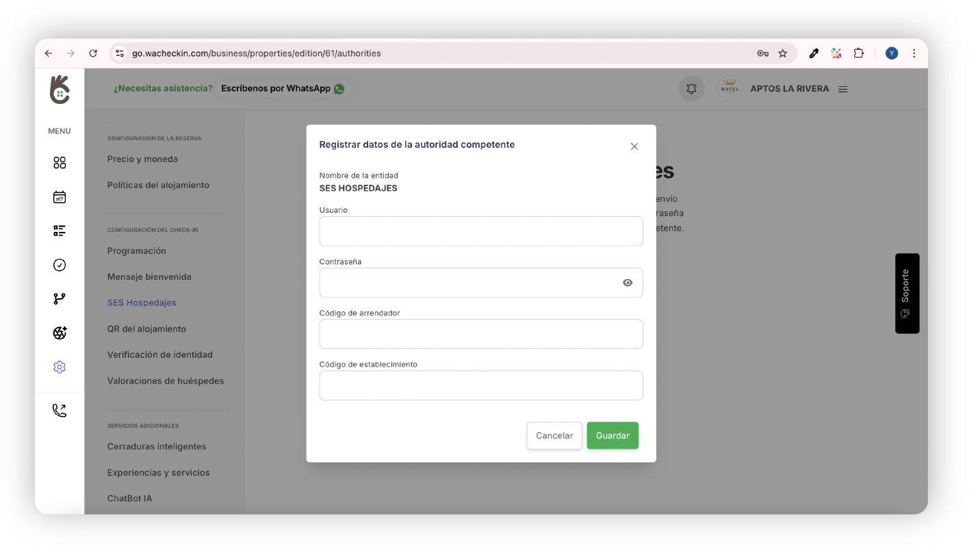980x552 pixels.
Task: Click the green Guardar button
Action: pyautogui.click(x=612, y=436)
